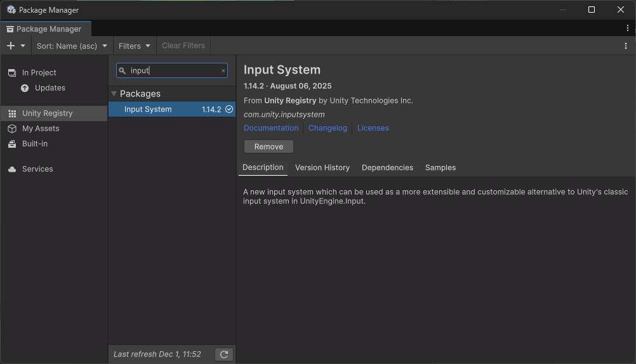Collapse the Packages group triangle
Viewport: 636px width, 364px height.
tap(114, 94)
